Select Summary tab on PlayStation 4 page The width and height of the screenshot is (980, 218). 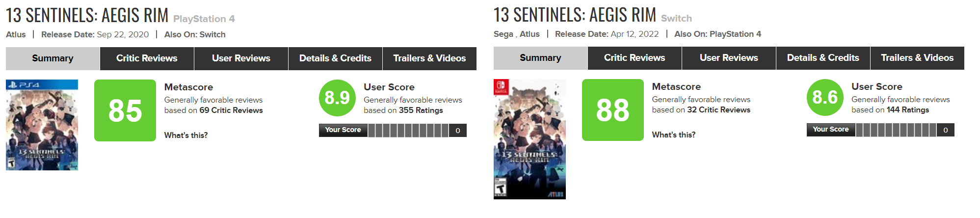pos(53,58)
